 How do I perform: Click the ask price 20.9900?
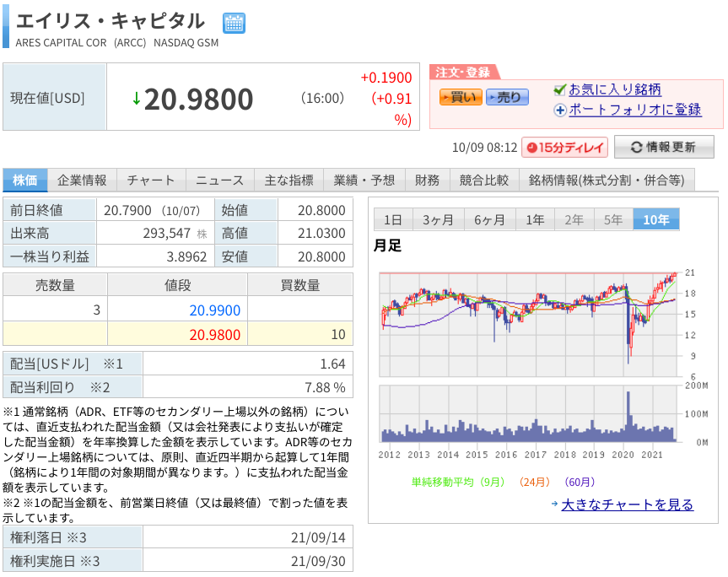pyautogui.click(x=215, y=310)
